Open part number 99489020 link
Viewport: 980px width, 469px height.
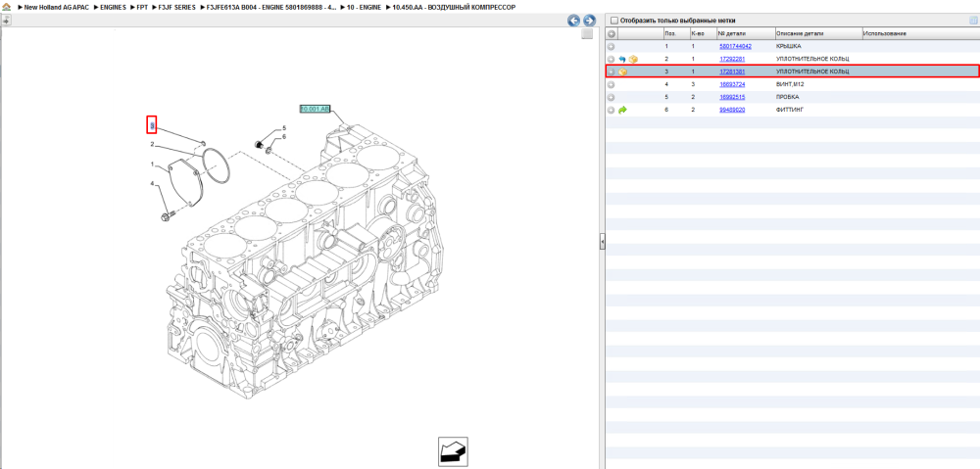pos(732,110)
